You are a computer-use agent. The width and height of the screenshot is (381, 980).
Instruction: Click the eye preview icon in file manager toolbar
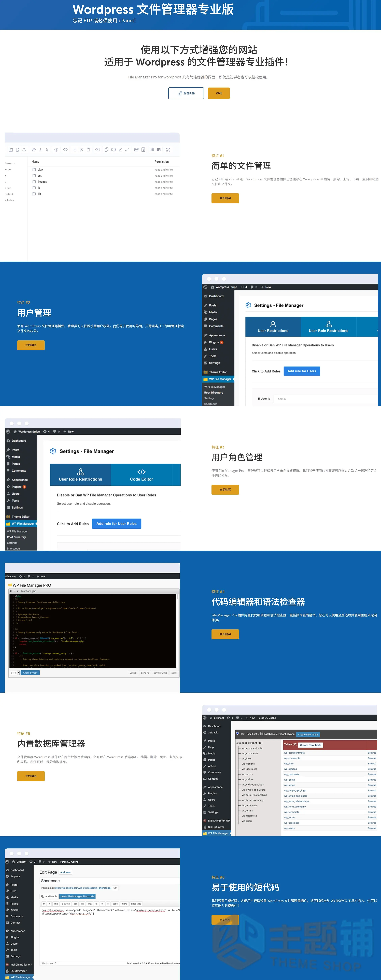[65, 149]
